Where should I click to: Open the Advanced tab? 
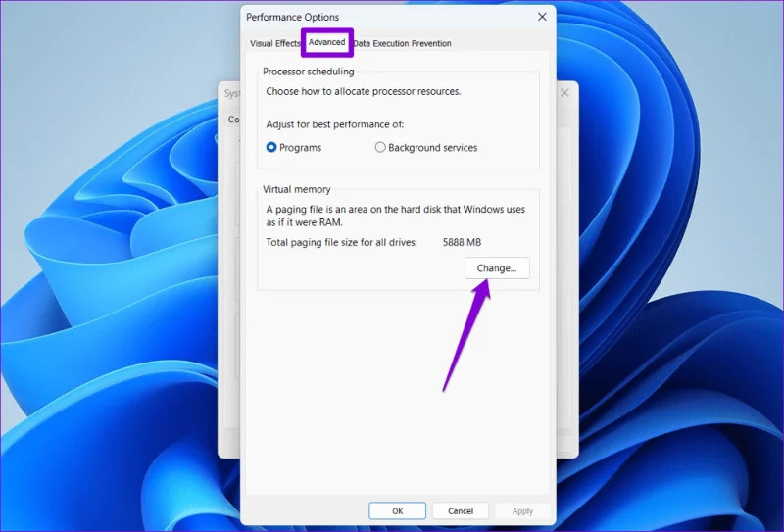point(326,42)
